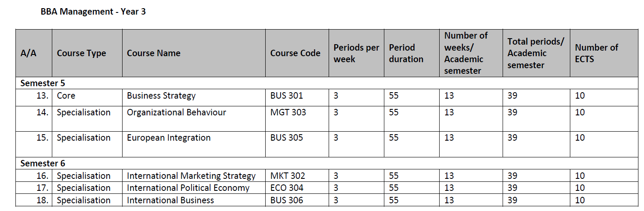Select the "Organizational Behaviour" cell

[176, 112]
